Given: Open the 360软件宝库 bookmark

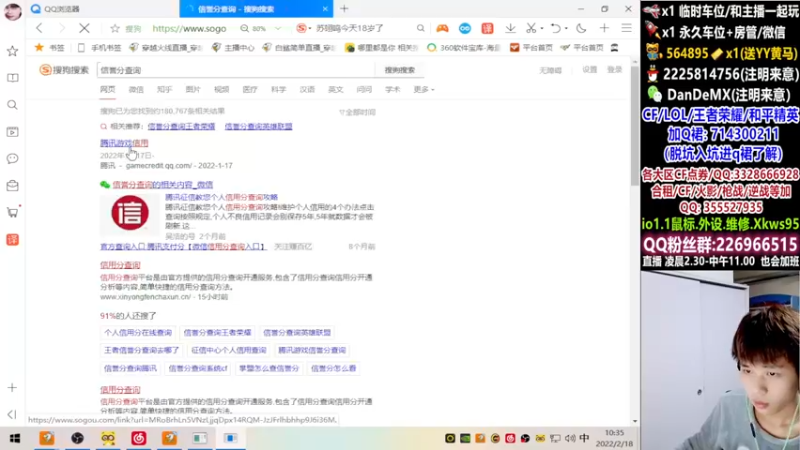Looking at the screenshot, I should click(x=463, y=47).
